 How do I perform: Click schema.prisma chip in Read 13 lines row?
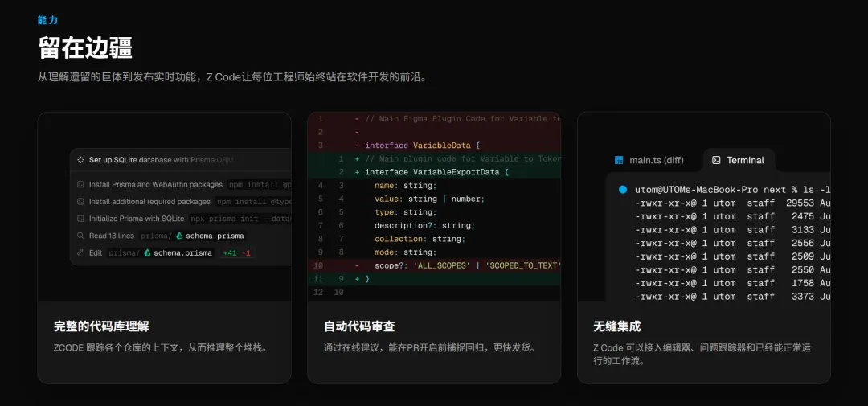tap(210, 236)
